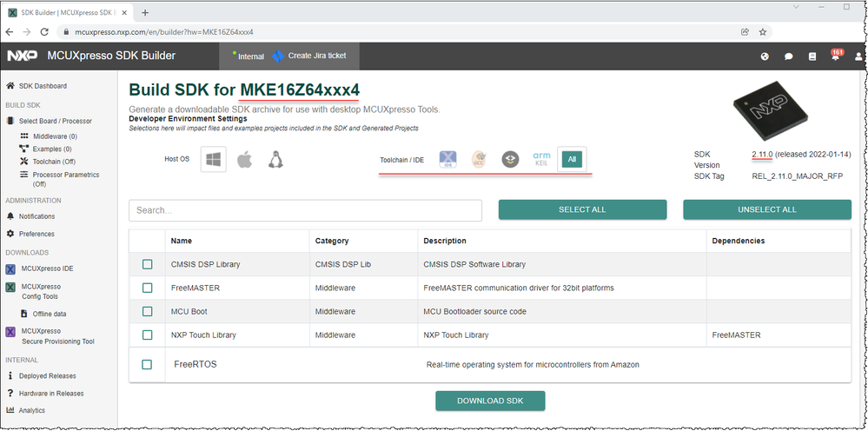Click the NXP logo in header
This screenshot has height=431, width=868.
click(22, 56)
